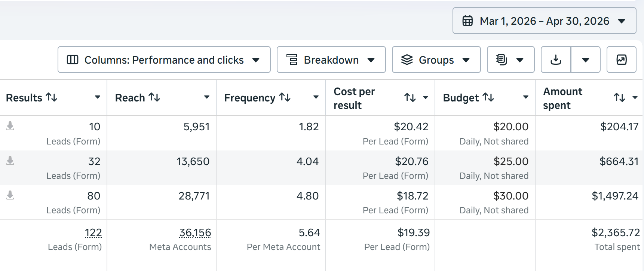Select amount spent $1,497.24

click(x=615, y=196)
